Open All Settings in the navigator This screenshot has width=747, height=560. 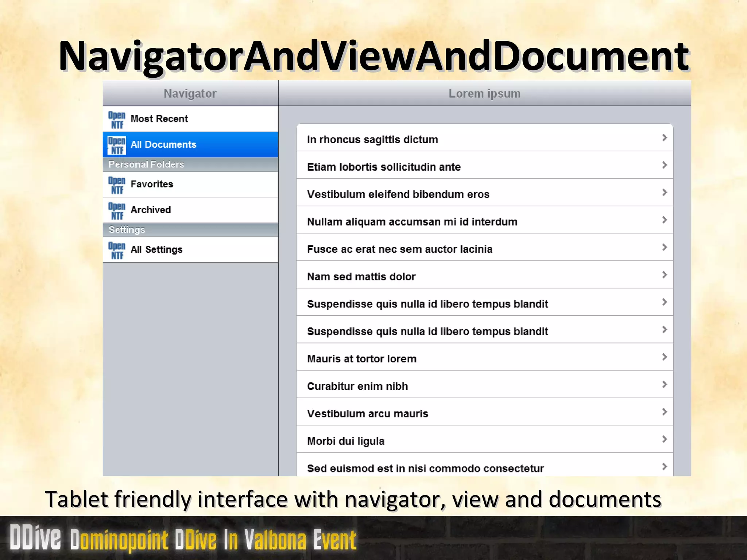tap(190, 250)
